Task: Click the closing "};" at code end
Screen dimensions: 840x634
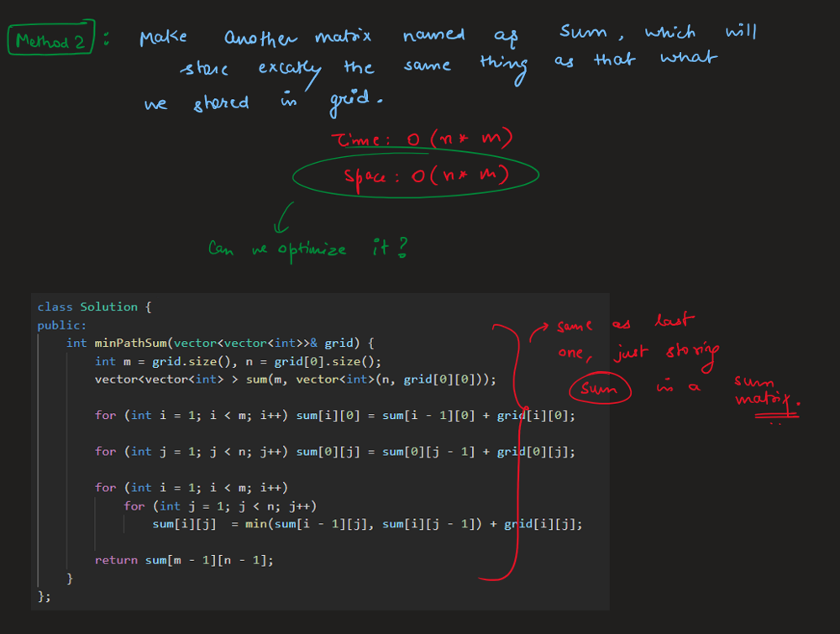Action: pos(45,595)
